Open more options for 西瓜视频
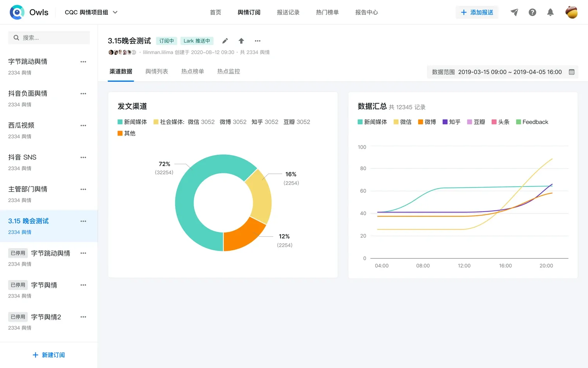This screenshot has width=588, height=368. click(x=83, y=125)
